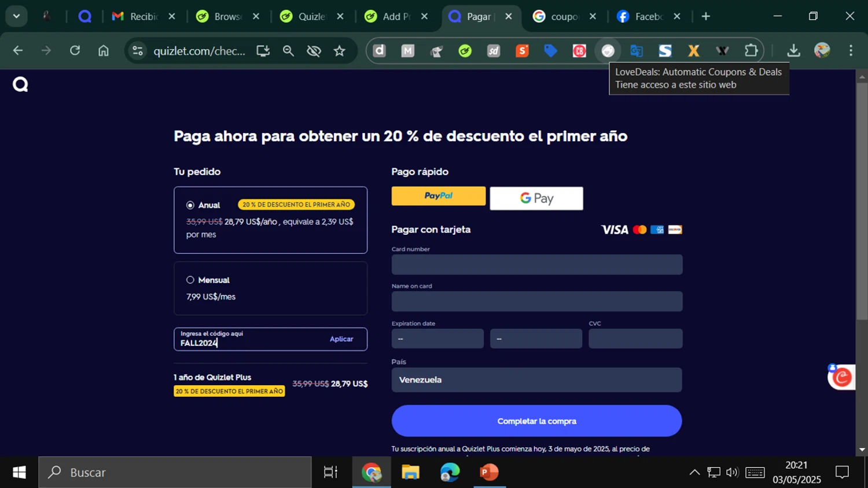
Task: Click the zoom magnifier icon in address bar
Action: (x=288, y=51)
